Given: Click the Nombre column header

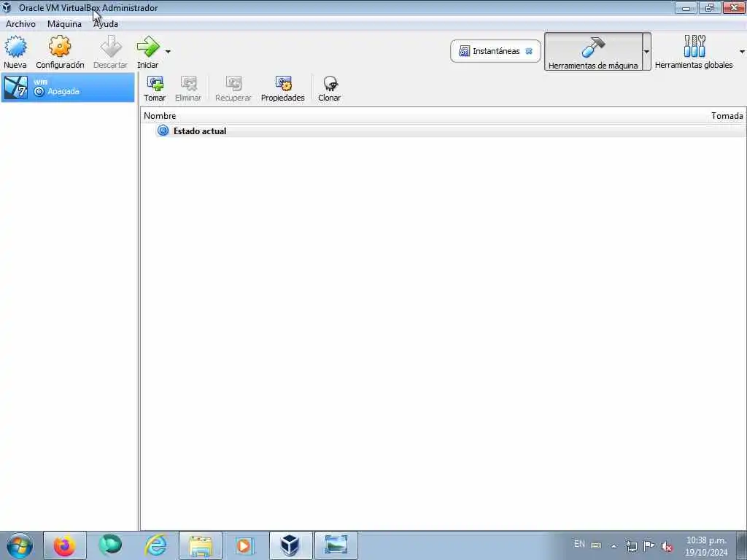Looking at the screenshot, I should click(x=160, y=116).
